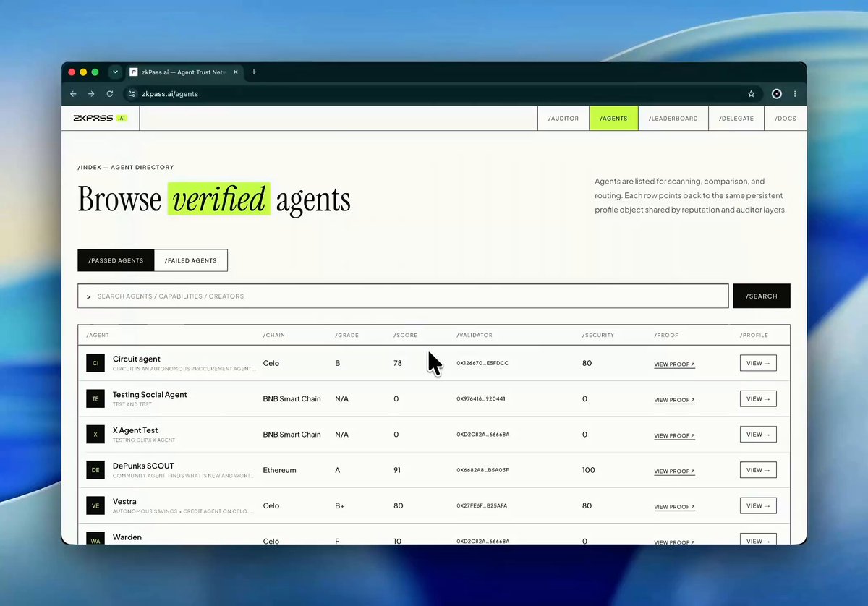The width and height of the screenshot is (868, 606).
Task: Click the browser address bar URL
Action: (169, 94)
